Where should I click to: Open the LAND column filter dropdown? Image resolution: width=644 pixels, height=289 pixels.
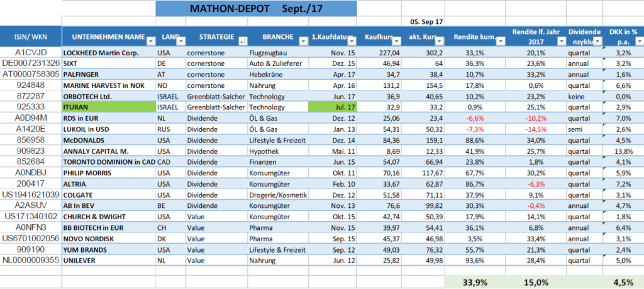[x=181, y=41]
